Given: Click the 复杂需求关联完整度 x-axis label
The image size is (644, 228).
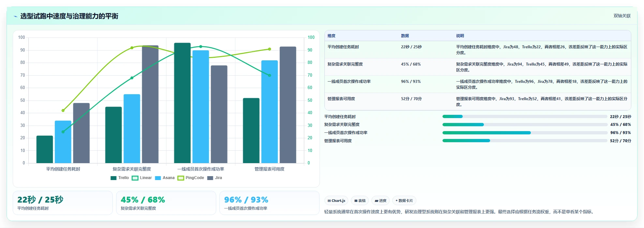Looking at the screenshot, I should 132,169.
